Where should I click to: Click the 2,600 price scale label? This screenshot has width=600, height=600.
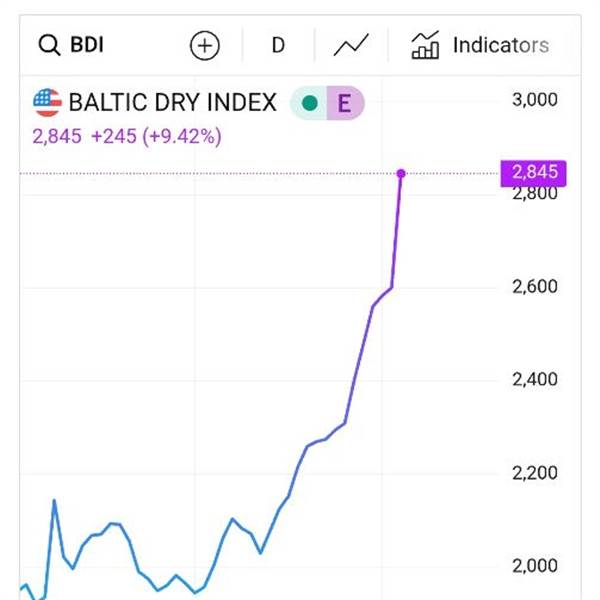point(534,287)
